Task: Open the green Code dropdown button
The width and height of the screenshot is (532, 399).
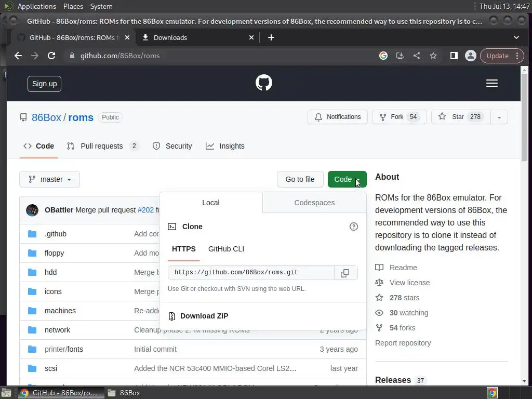Action: pos(347,179)
